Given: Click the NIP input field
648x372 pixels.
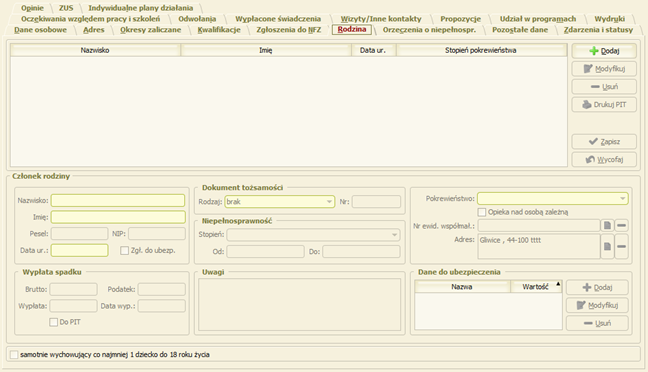Looking at the screenshot, I should (x=157, y=234).
